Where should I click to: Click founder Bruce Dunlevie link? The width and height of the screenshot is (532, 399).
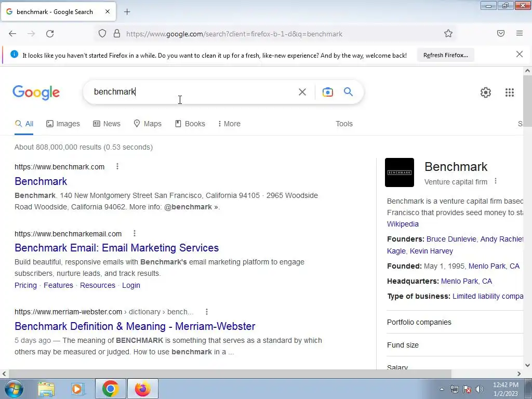coord(451,239)
